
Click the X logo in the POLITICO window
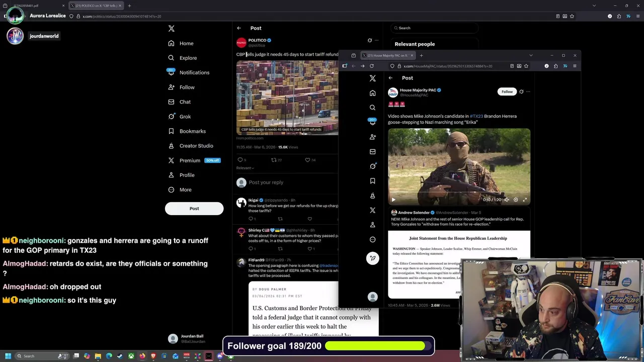point(172,29)
